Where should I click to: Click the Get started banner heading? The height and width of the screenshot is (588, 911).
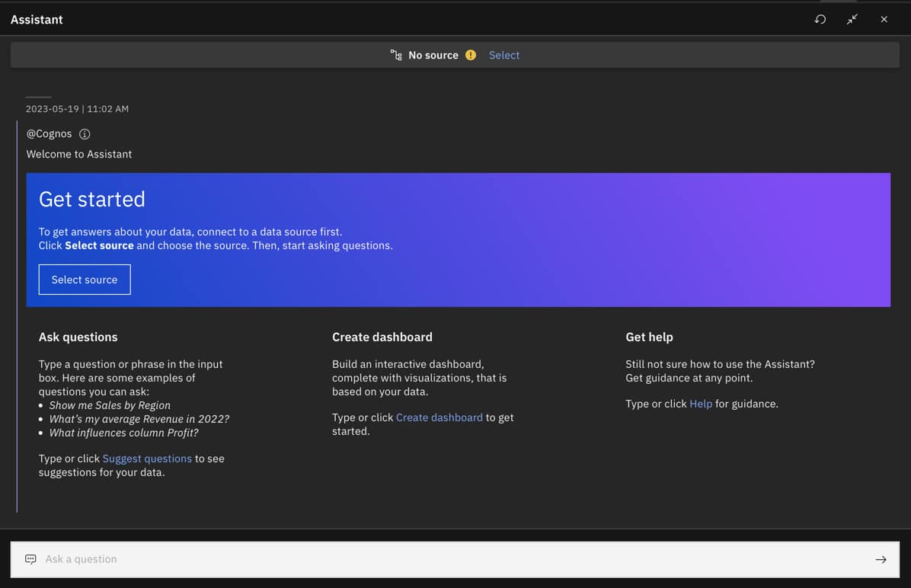click(92, 200)
